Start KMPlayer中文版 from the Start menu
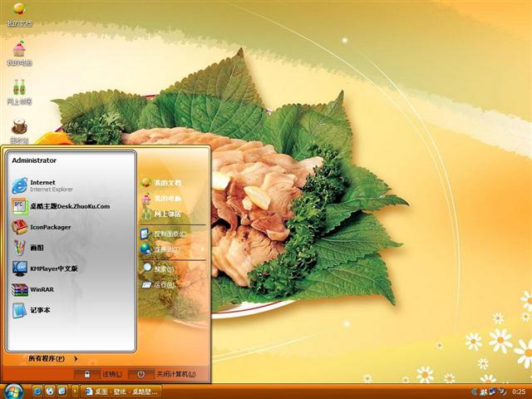The image size is (532, 399). (x=53, y=268)
